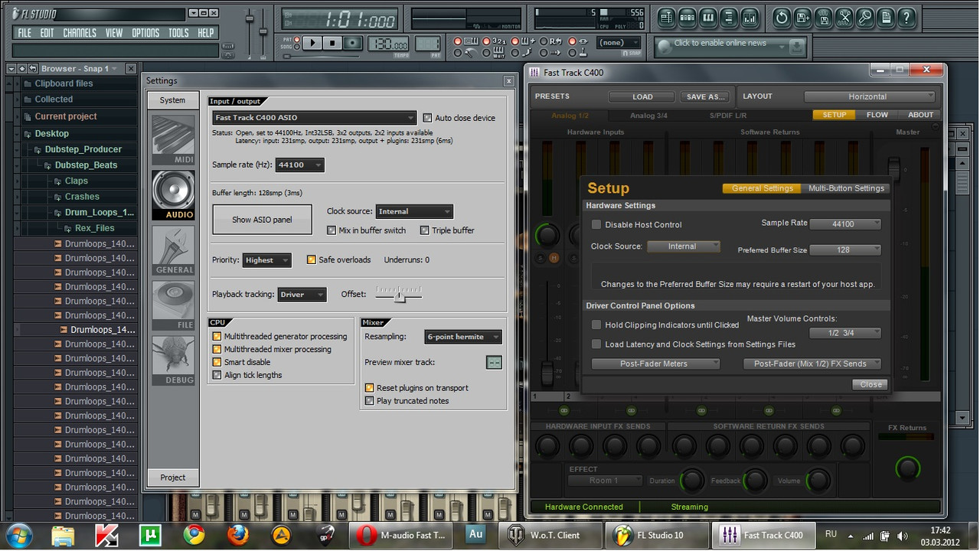Click the browser re-read back arrow icon
980x551 pixels.
[33, 68]
